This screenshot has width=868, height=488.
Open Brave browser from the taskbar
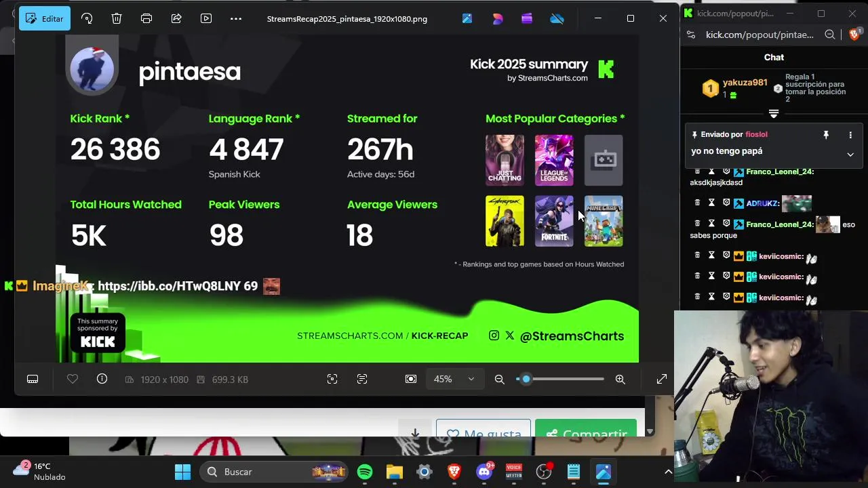pos(454,472)
